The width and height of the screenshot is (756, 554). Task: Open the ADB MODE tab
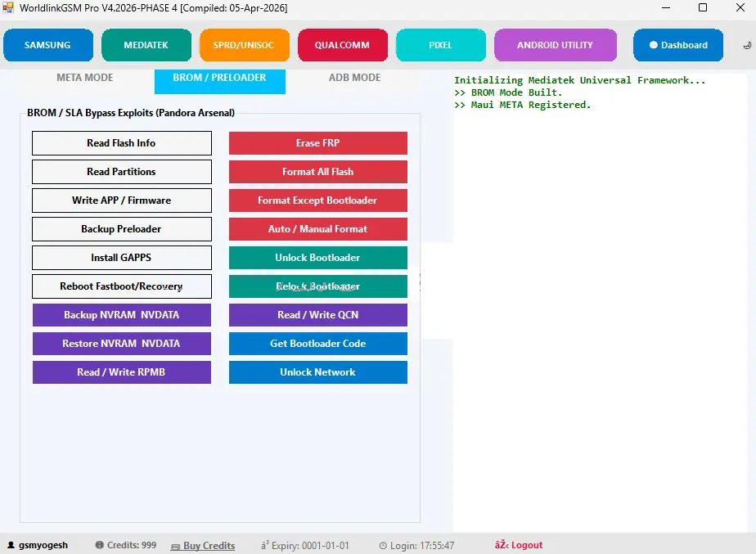pos(354,78)
